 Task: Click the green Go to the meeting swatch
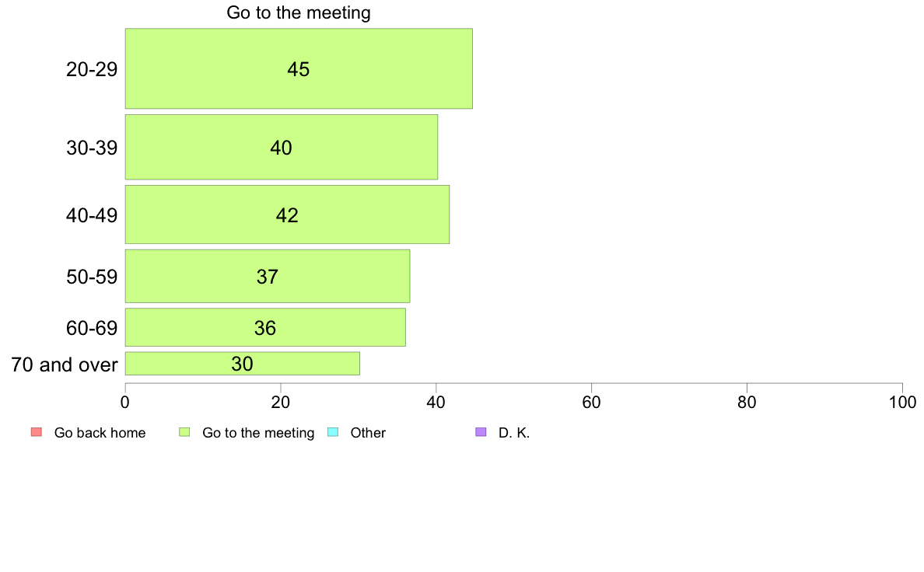tap(184, 433)
